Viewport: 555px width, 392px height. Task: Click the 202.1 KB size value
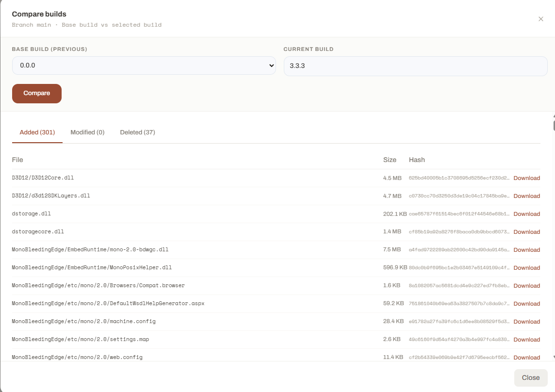pos(394,214)
